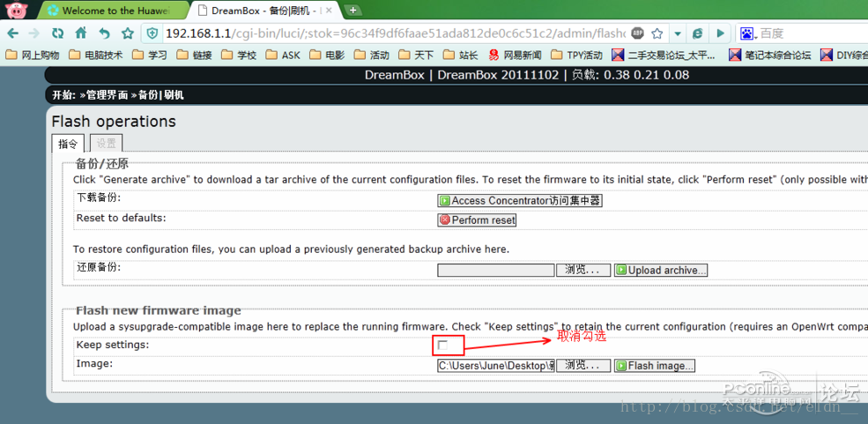Open the 二手交易论坛 bookmark
The width and height of the screenshot is (868, 424).
point(664,55)
